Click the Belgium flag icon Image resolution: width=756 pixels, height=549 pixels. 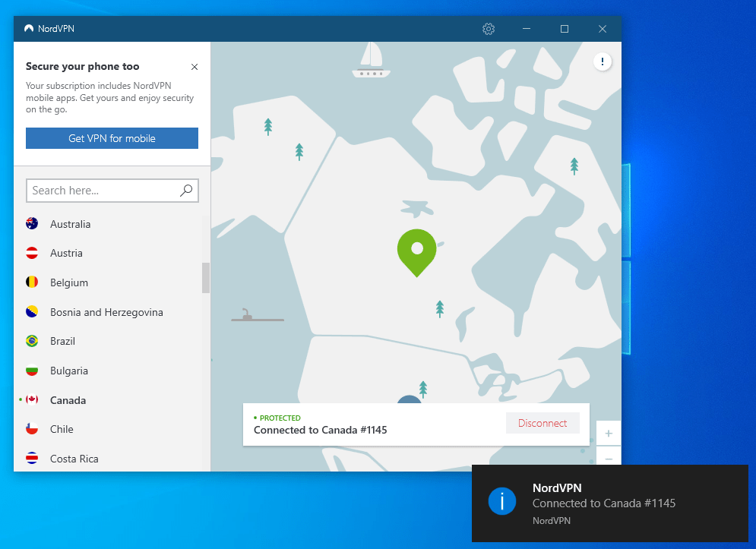pos(32,282)
